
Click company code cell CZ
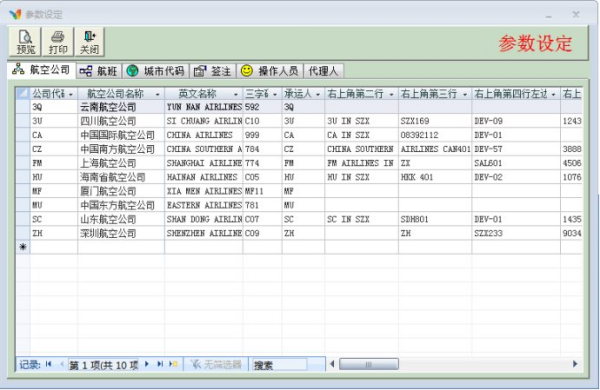(54, 149)
